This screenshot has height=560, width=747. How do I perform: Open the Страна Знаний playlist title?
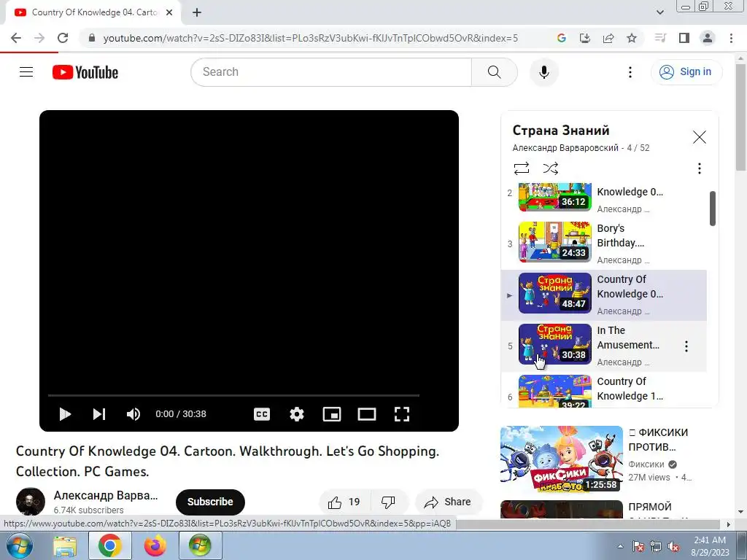pyautogui.click(x=561, y=131)
